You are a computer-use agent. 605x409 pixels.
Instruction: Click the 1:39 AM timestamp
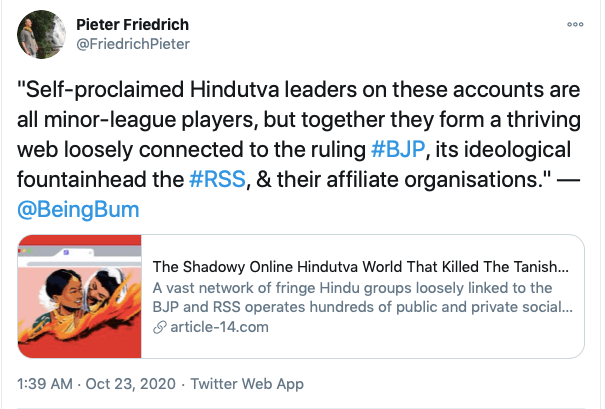tap(46, 384)
